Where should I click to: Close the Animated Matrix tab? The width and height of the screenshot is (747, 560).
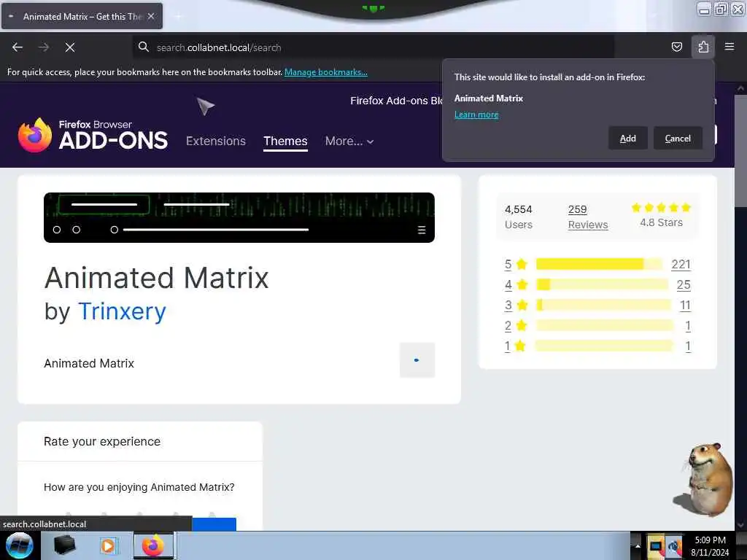coord(151,16)
